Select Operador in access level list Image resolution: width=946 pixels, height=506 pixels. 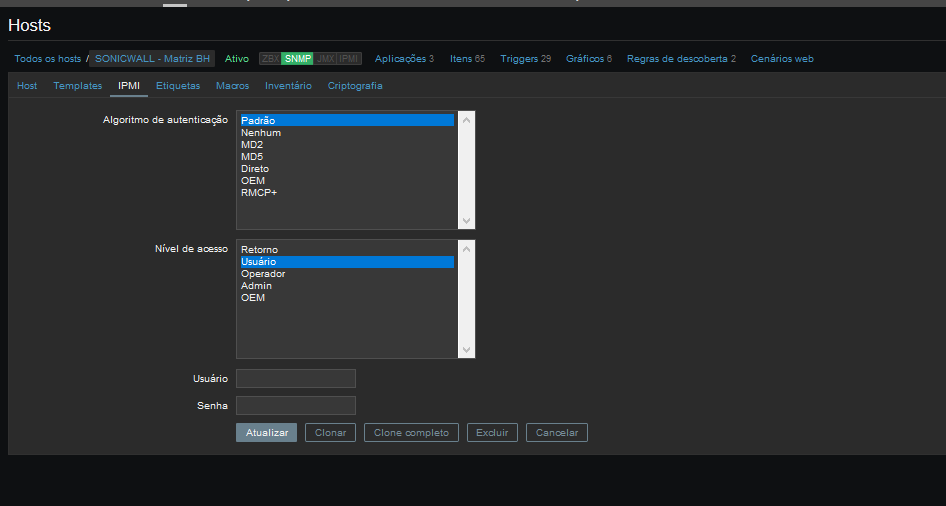[x=263, y=274]
